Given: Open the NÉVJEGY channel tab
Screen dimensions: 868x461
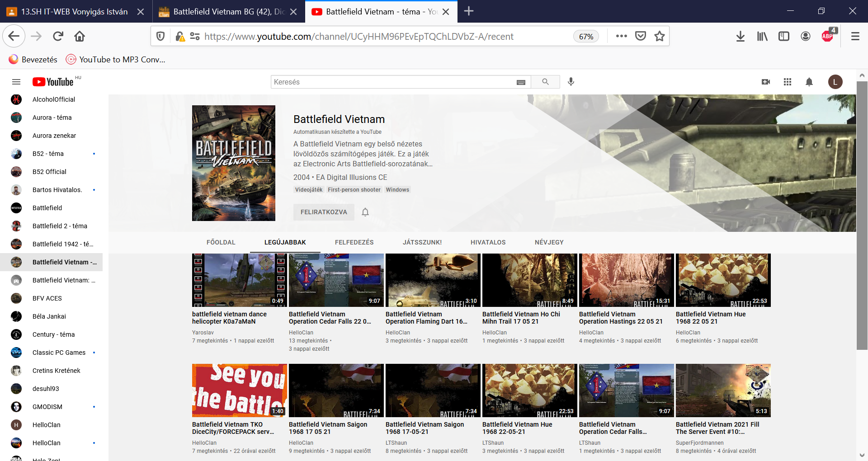Looking at the screenshot, I should (x=549, y=242).
